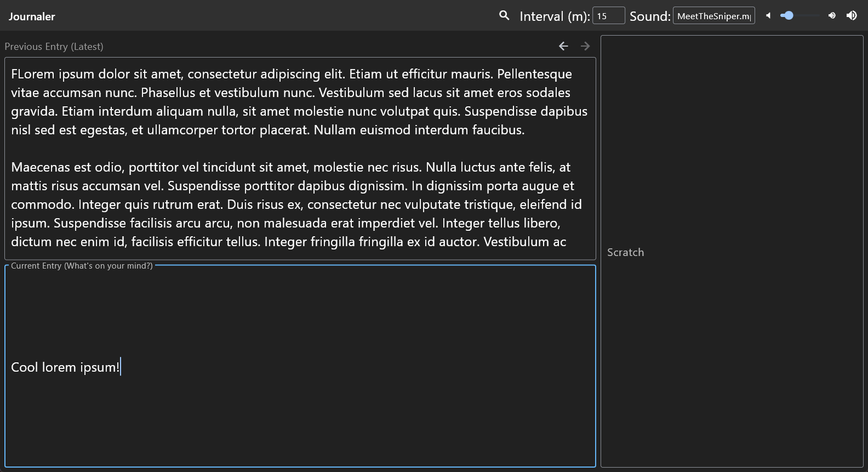Go back to the older entry with left arrow
This screenshot has width=868, height=472.
point(563,46)
